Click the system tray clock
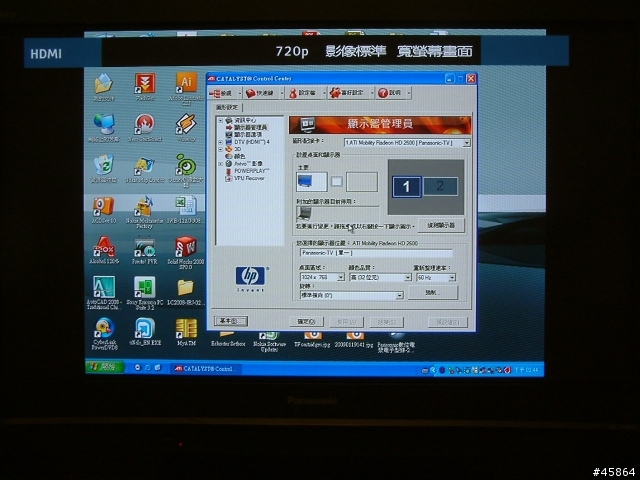Viewport: 640px width, 480px height. click(x=527, y=370)
